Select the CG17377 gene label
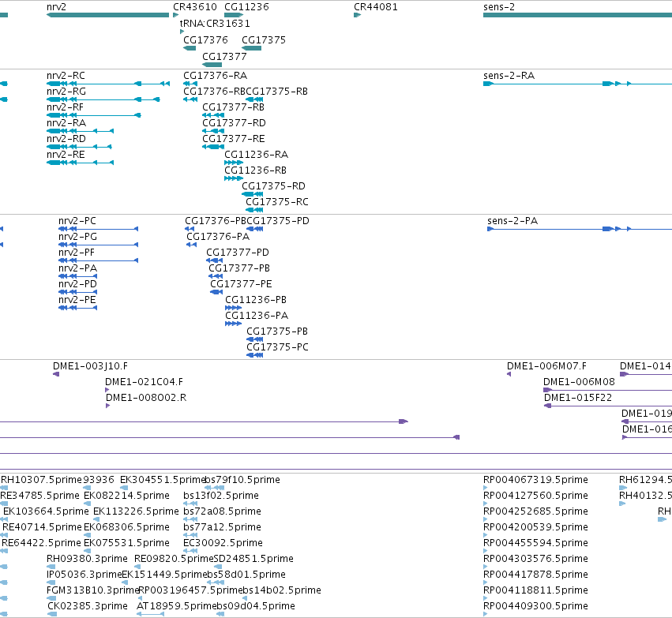This screenshot has height=618, width=672. pos(224,57)
